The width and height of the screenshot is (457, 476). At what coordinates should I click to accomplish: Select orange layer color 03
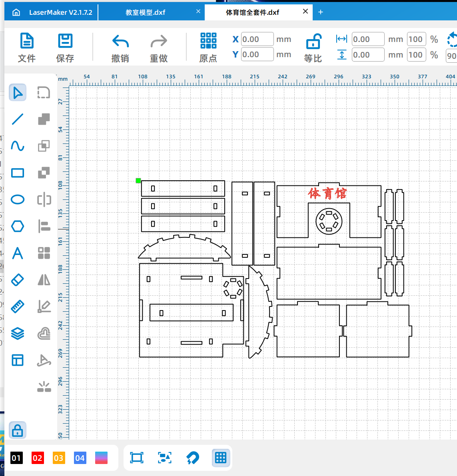pos(59,458)
